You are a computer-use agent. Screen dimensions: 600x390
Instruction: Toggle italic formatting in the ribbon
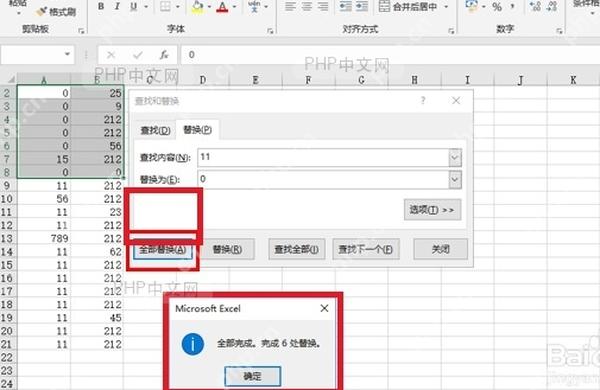(x=117, y=6)
